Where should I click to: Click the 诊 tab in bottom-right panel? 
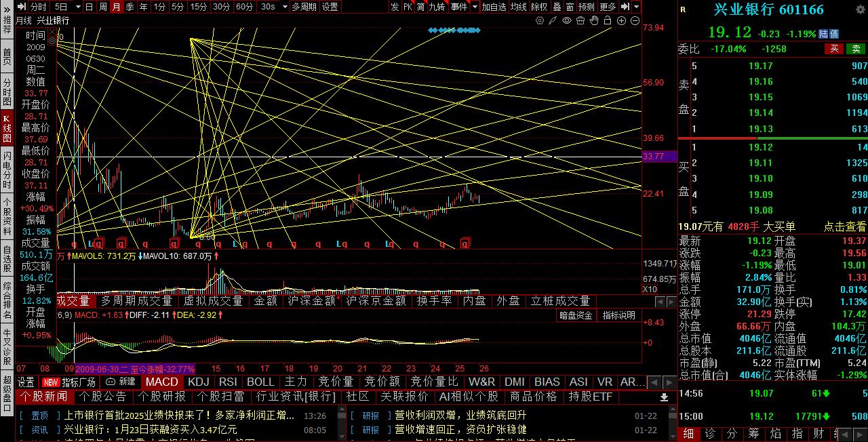(x=710, y=434)
